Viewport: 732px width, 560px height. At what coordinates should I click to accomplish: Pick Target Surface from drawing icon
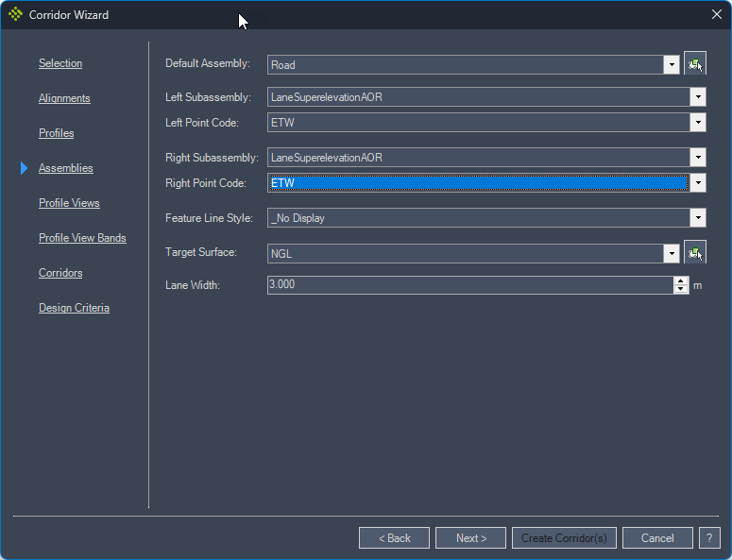tap(694, 252)
